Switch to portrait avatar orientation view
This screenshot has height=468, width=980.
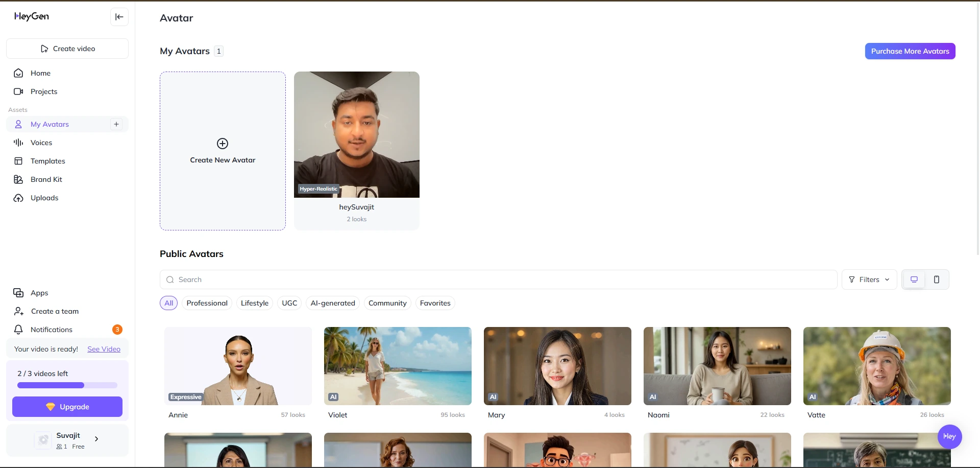[937, 279]
